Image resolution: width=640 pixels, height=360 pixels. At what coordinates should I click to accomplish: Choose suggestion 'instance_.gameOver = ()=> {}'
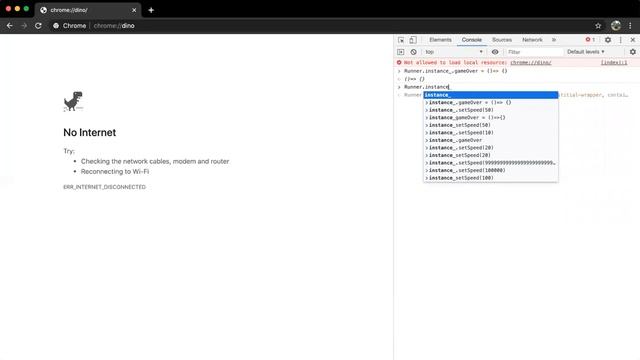pos(491,102)
